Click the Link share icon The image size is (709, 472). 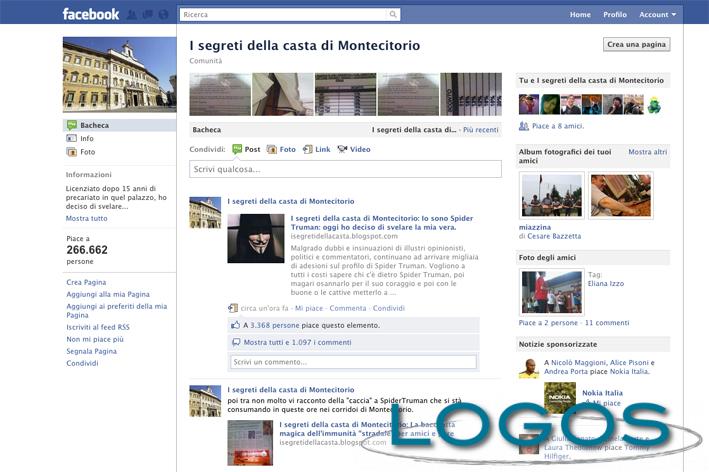307,149
